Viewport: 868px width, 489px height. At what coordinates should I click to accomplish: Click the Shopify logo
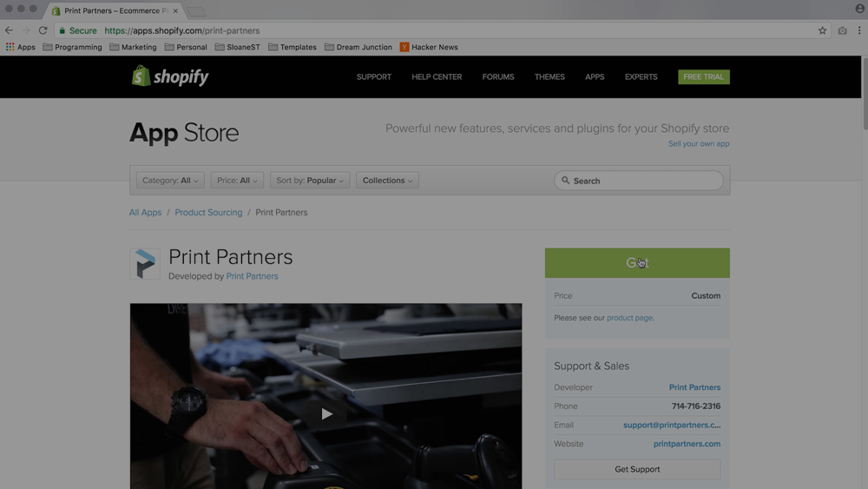[170, 76]
